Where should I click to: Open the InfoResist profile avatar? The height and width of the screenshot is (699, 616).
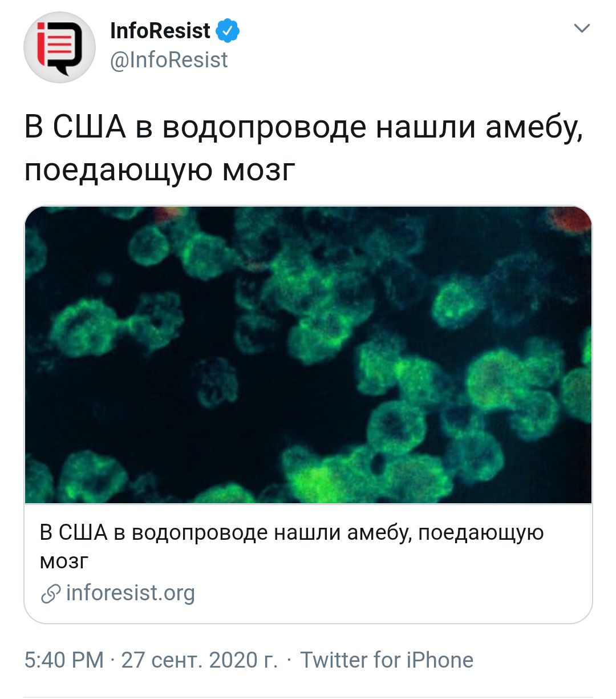(59, 47)
